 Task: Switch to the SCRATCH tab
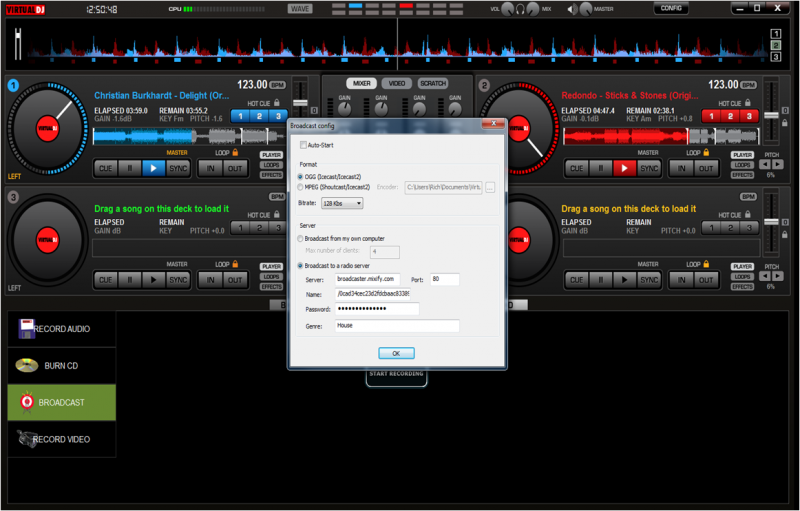[433, 83]
